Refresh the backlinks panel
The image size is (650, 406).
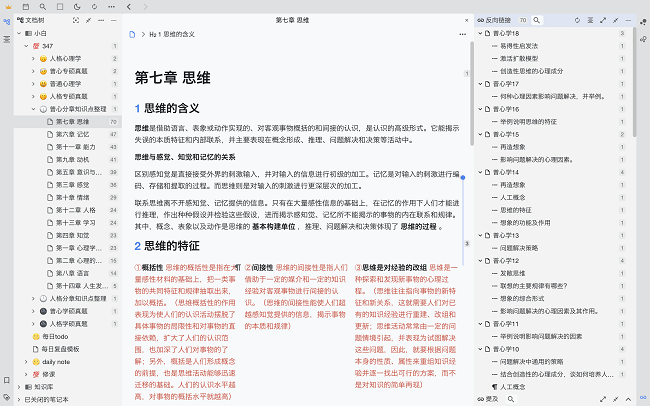577,20
